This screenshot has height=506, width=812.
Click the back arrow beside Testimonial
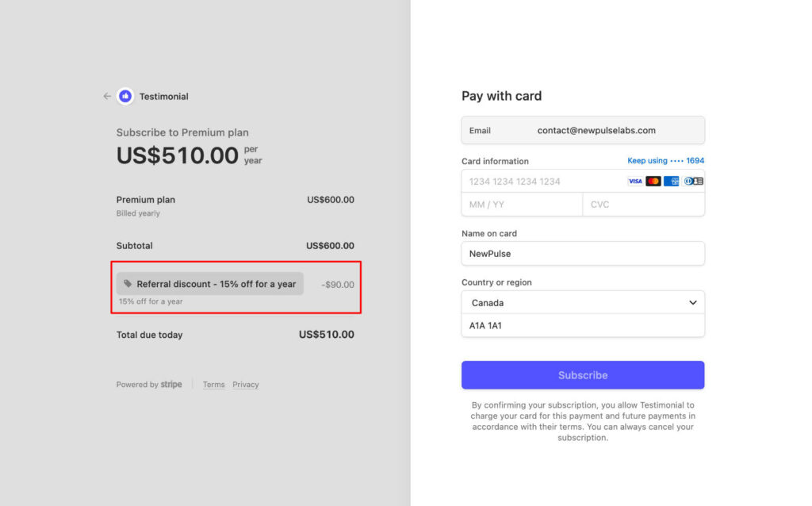coord(107,97)
